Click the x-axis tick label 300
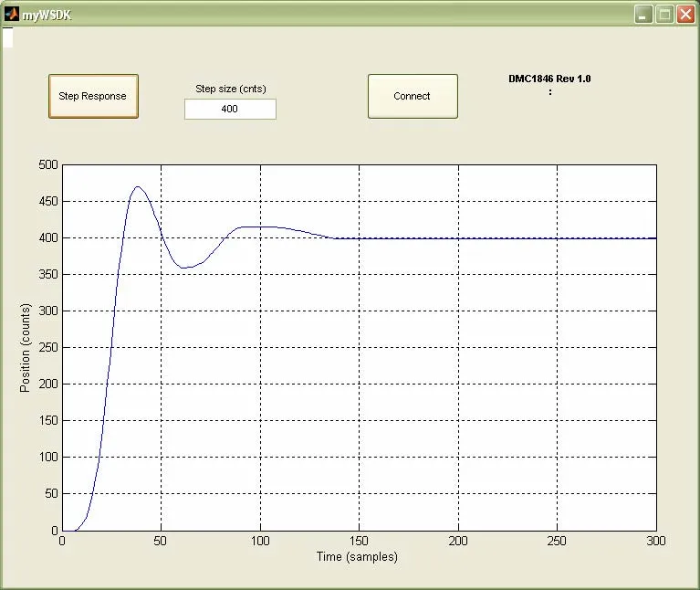 click(x=656, y=541)
